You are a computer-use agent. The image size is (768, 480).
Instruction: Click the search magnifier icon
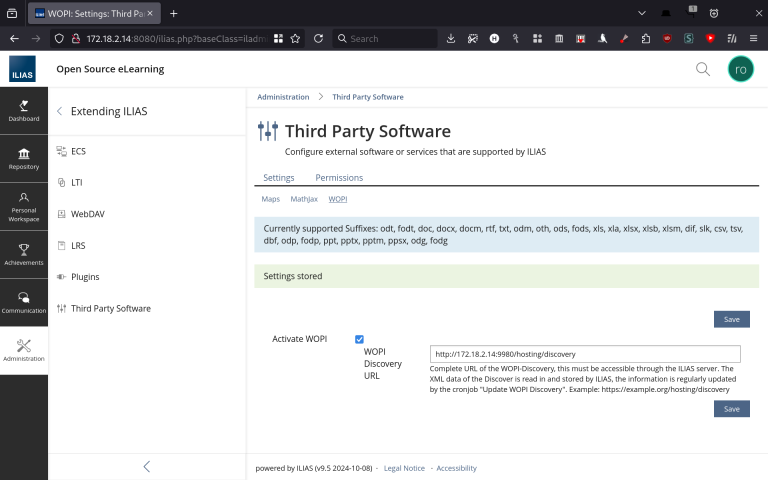703,69
